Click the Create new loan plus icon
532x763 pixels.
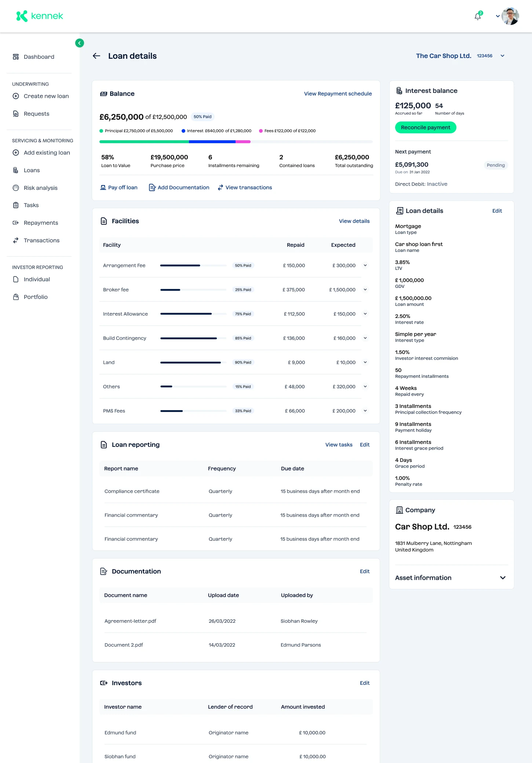pos(16,96)
